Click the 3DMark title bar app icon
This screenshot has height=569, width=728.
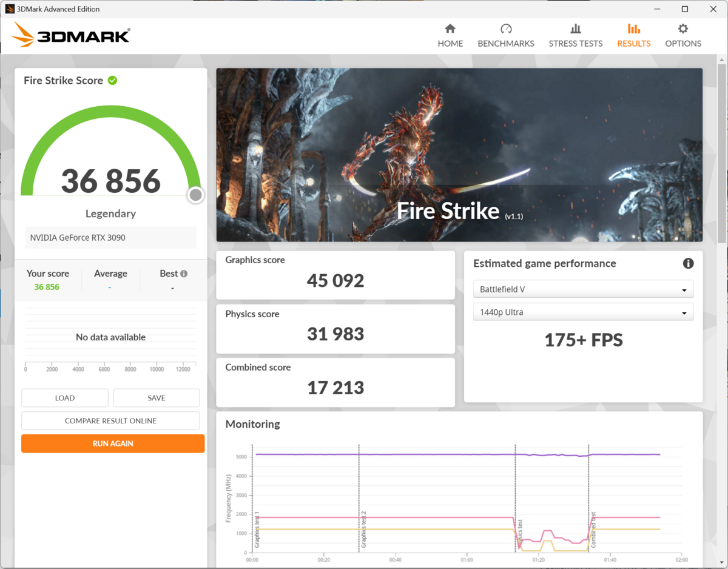coord(10,9)
